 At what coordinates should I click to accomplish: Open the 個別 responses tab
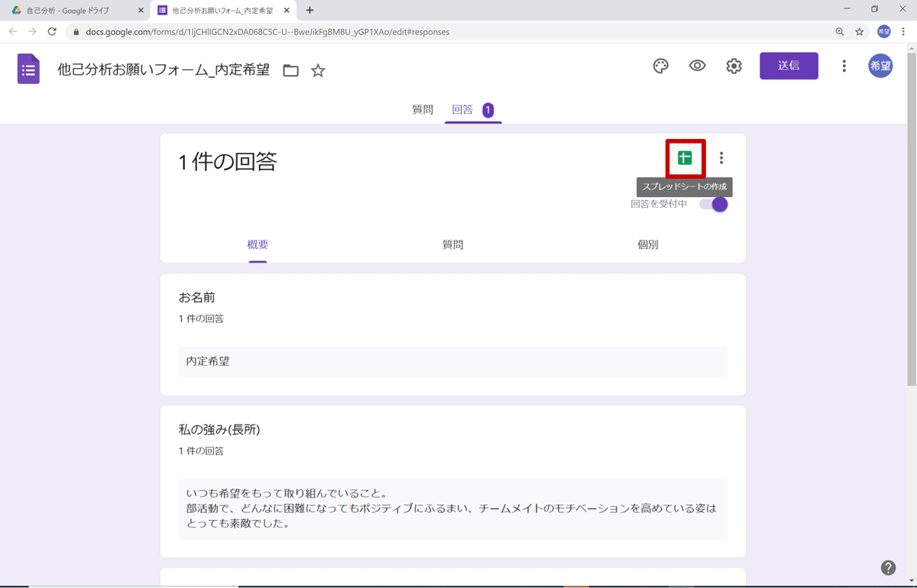(x=649, y=244)
